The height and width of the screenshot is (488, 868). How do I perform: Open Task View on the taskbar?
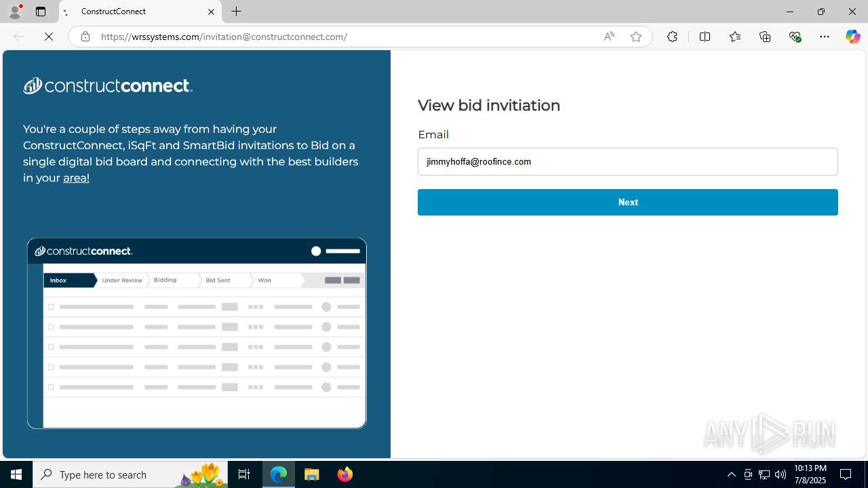(244, 474)
